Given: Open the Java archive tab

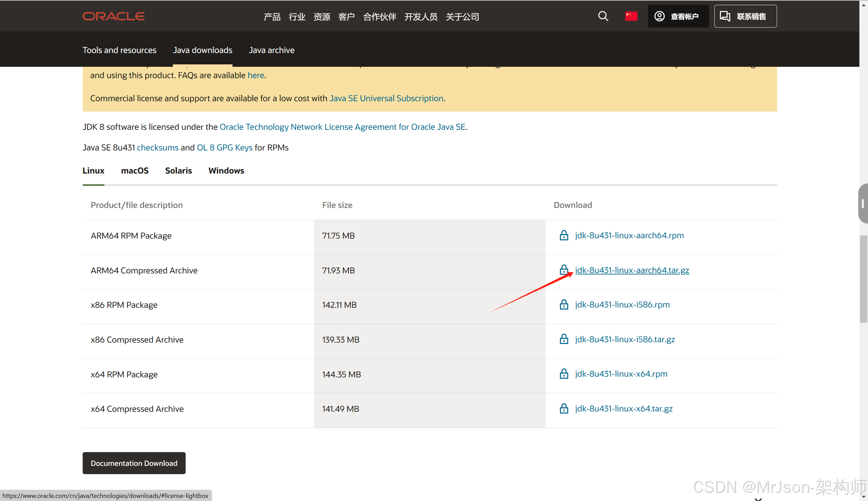Looking at the screenshot, I should (x=271, y=50).
